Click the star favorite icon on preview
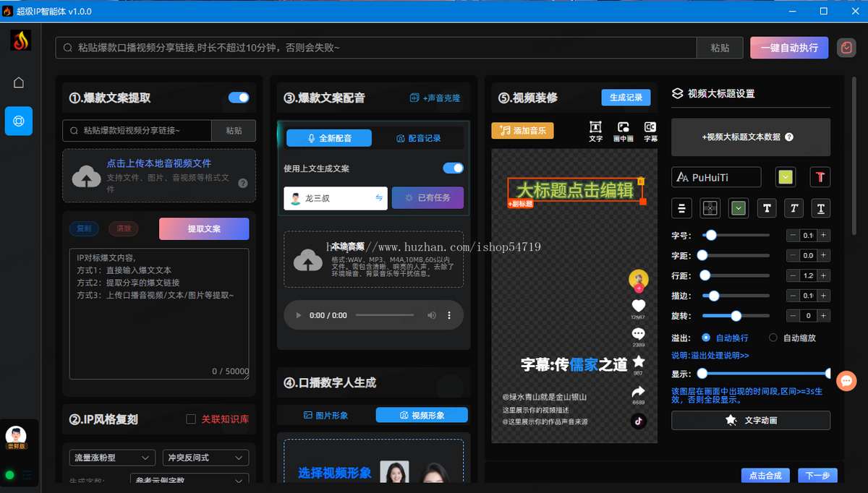The width and height of the screenshot is (868, 493). click(x=638, y=361)
